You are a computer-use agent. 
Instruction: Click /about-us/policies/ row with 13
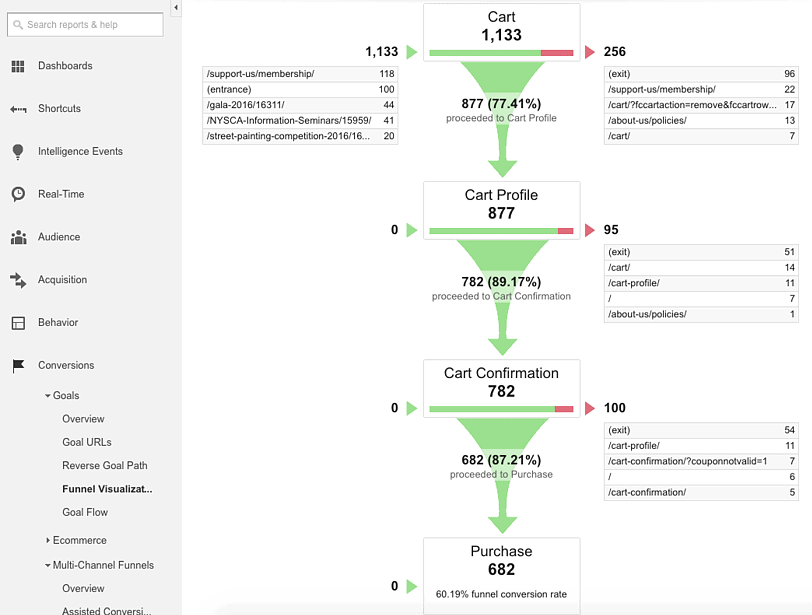701,121
